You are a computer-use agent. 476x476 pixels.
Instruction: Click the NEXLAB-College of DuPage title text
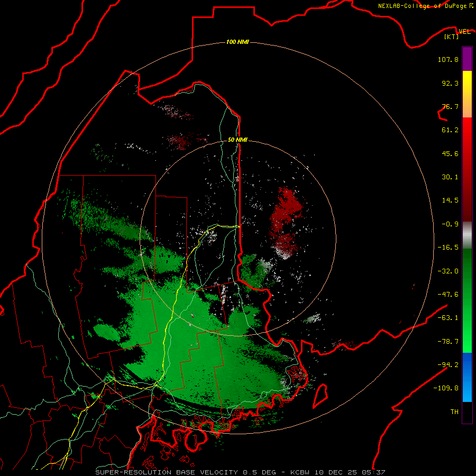423,6
